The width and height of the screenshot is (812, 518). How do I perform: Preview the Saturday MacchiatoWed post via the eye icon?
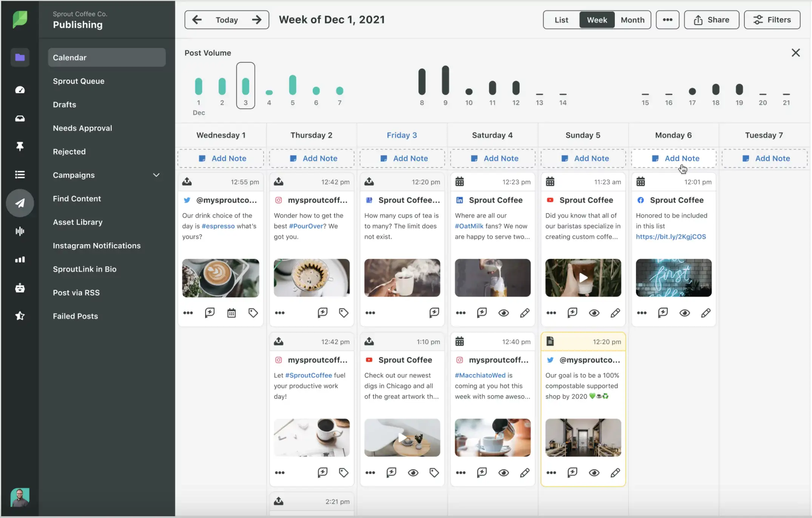[x=503, y=473]
